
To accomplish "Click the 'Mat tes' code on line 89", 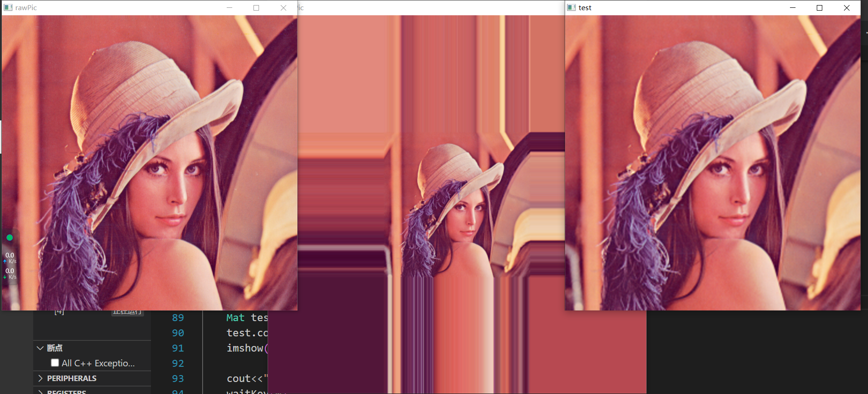I will 247,318.
